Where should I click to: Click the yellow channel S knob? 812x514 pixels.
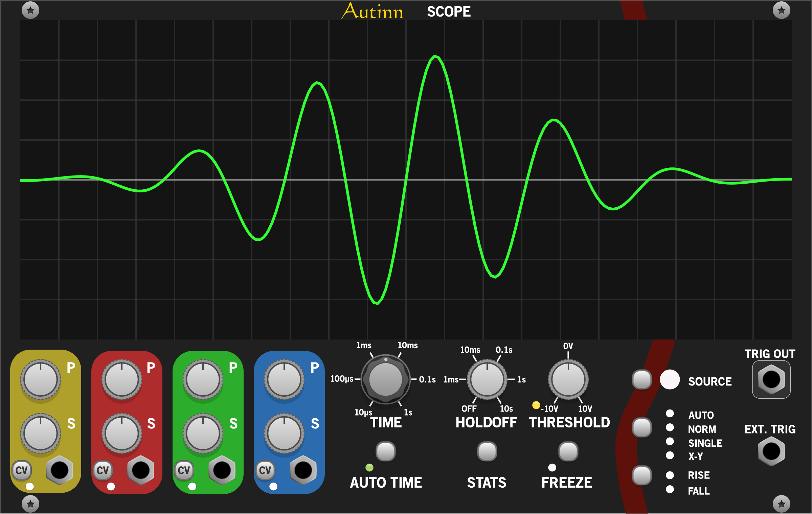[41, 433]
